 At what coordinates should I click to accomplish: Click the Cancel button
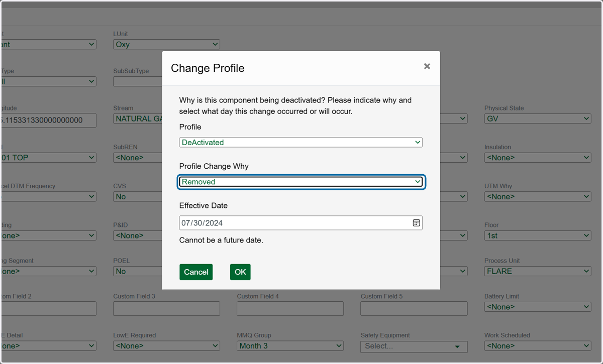click(x=196, y=272)
